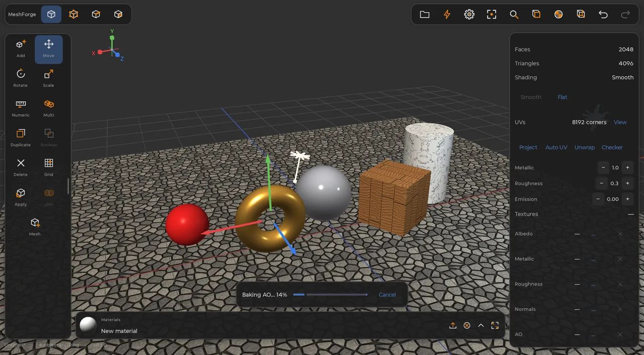Image resolution: width=644 pixels, height=355 pixels.
Task: Select the Move tool
Action: point(49,49)
